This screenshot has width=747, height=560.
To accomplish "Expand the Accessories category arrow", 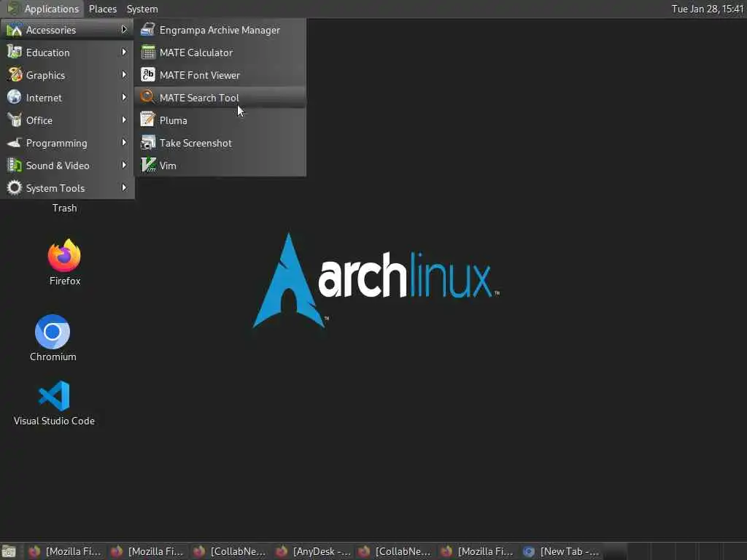I will 124,29.
